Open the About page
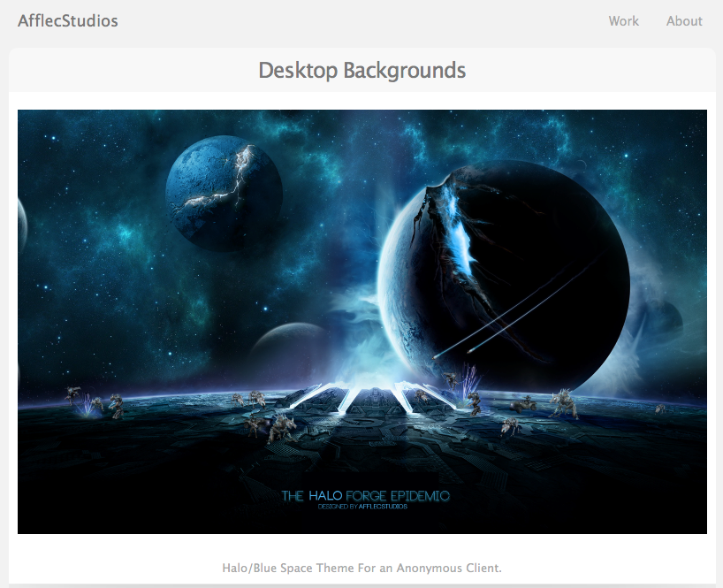723x588 pixels. (x=684, y=20)
